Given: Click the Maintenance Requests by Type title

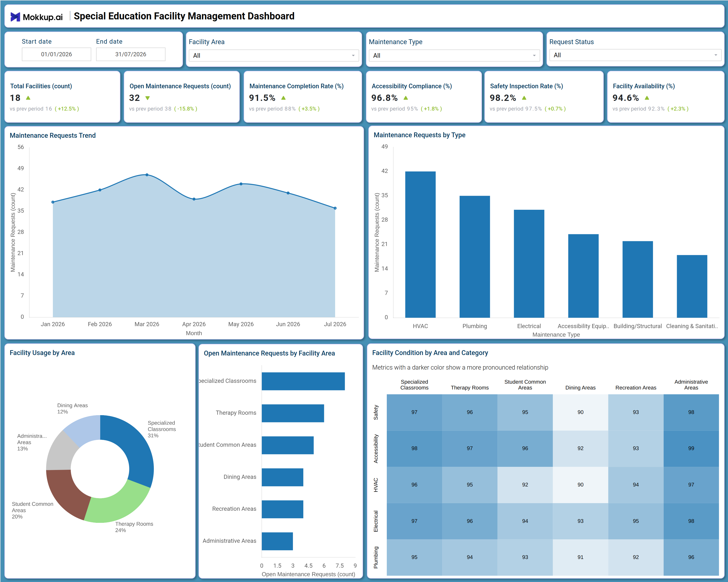Looking at the screenshot, I should click(419, 135).
